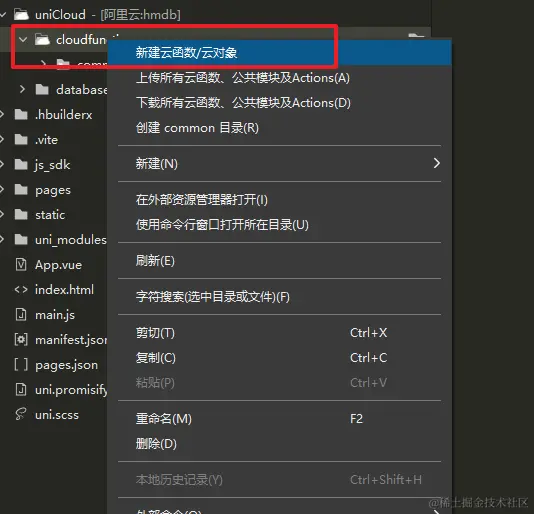The image size is (534, 514).
Task: Click the js_sdk folder icon
Action: coord(21,165)
